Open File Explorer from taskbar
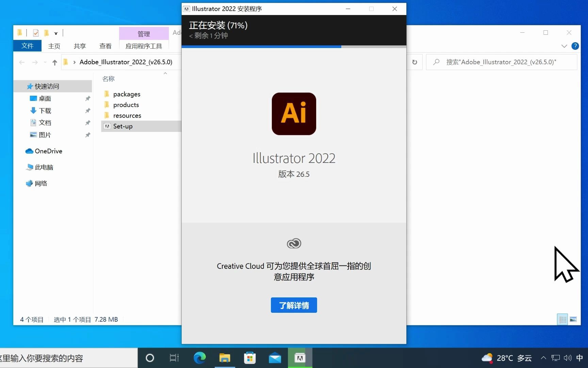This screenshot has width=588, height=368. 225,358
